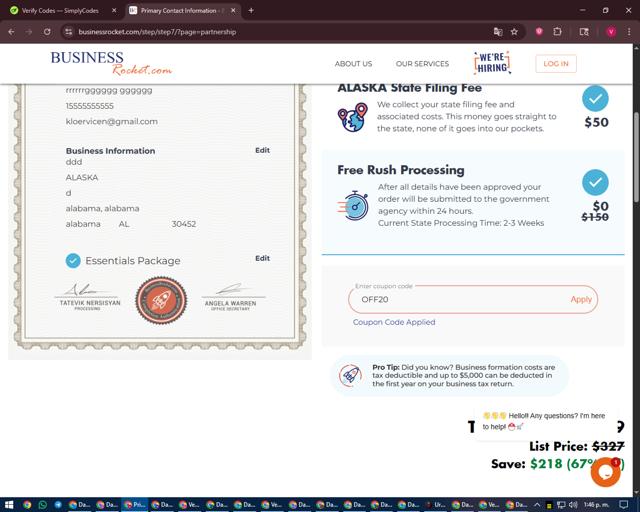
Task: Open the Chrome profile avatar
Action: [611, 32]
